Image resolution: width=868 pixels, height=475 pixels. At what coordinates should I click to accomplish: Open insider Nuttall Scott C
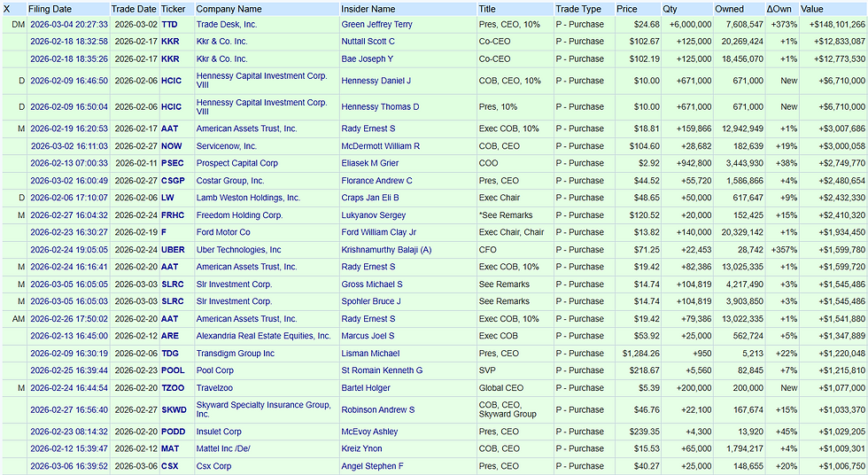368,42
